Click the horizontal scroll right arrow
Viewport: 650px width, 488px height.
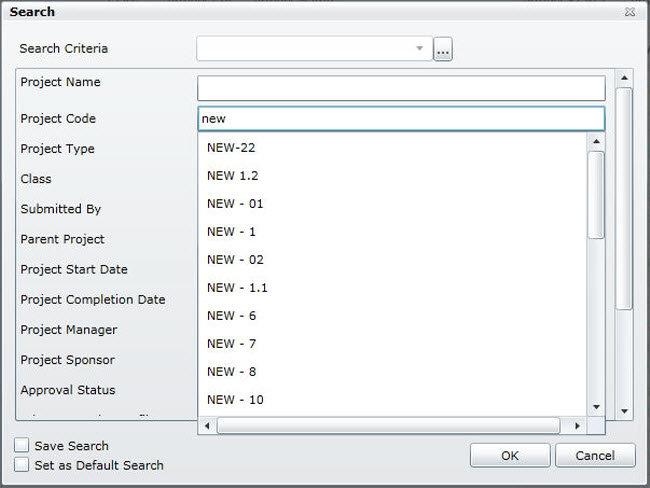(x=576, y=426)
